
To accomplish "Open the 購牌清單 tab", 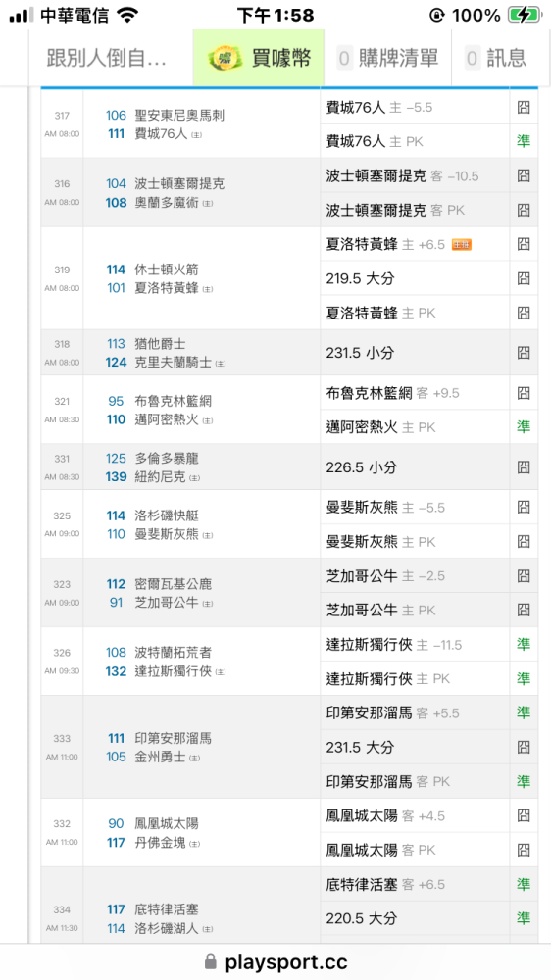I will (388, 58).
